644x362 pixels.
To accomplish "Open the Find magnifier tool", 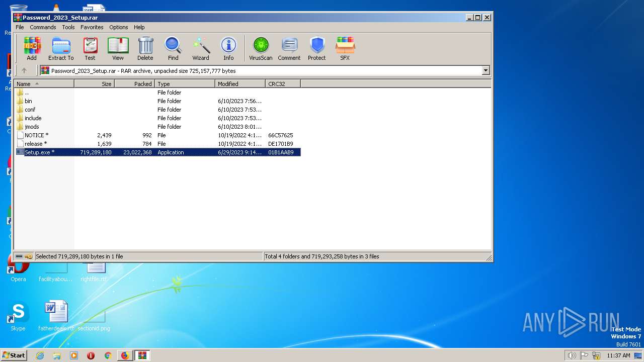I will click(173, 49).
